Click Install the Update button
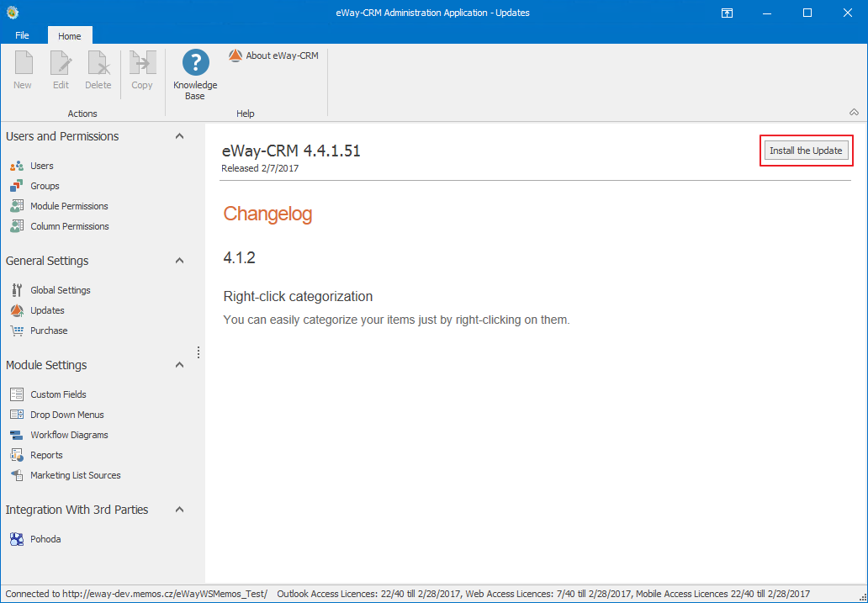868x603 pixels. 806,151
